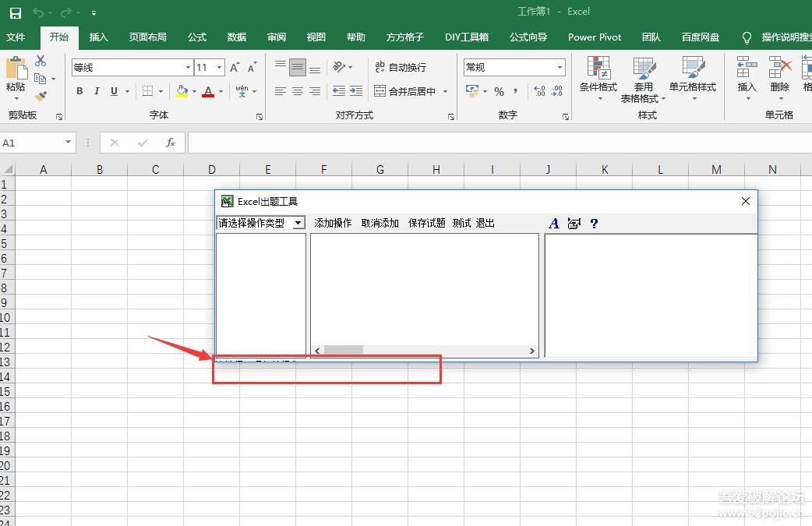
Task: Open DIY工具箱 tab
Action: point(467,37)
